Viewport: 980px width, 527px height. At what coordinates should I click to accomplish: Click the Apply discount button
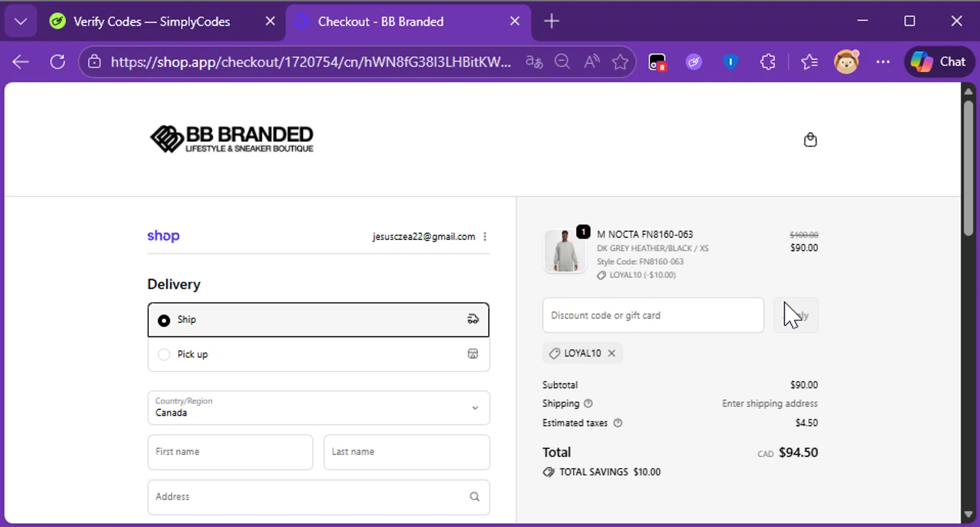[x=796, y=315]
